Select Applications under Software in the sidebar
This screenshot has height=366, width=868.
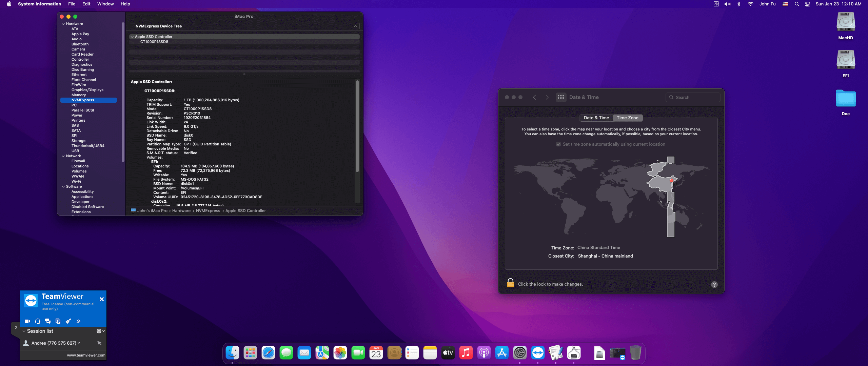click(x=82, y=197)
